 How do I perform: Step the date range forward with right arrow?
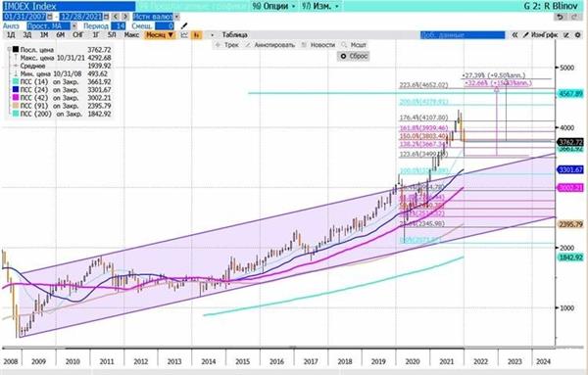(125, 17)
